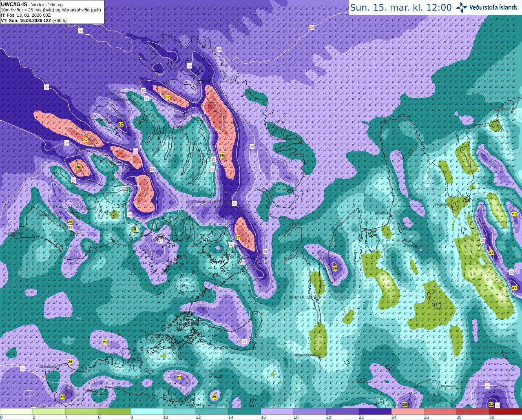Click the Bergstaðir station label

(x=443, y=204)
